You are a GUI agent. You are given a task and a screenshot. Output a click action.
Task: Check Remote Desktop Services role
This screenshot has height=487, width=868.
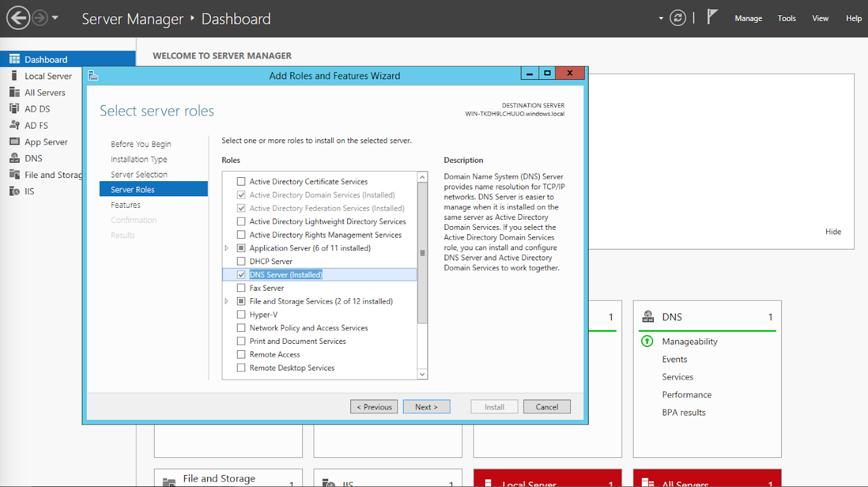coord(241,368)
